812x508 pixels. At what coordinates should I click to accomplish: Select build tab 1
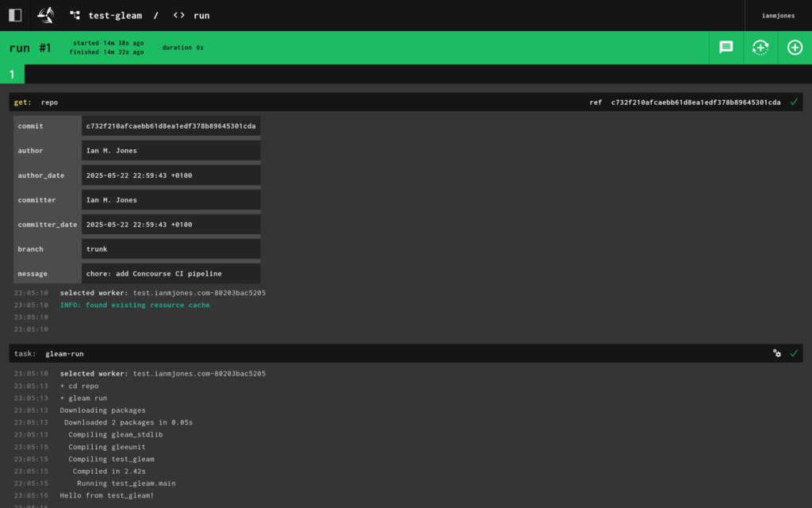point(12,74)
